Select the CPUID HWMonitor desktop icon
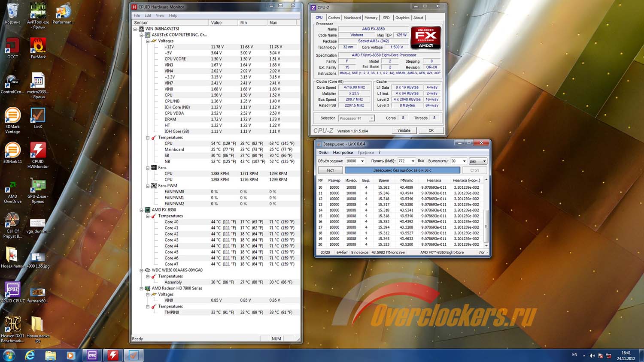This screenshot has height=362, width=644. click(38, 155)
